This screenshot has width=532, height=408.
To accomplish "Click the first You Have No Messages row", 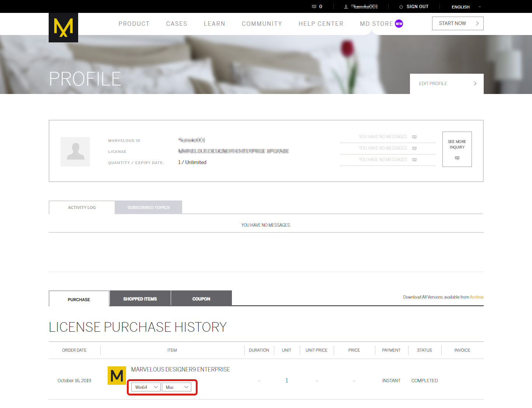I will click(x=388, y=137).
